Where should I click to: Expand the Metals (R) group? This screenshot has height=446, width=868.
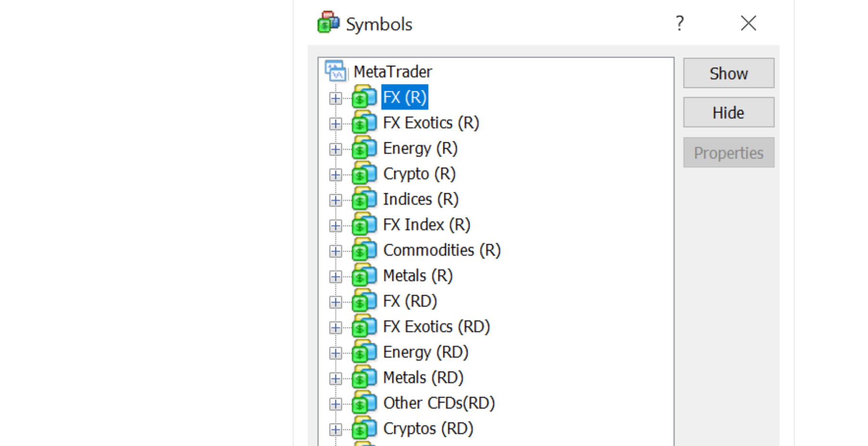(x=336, y=277)
